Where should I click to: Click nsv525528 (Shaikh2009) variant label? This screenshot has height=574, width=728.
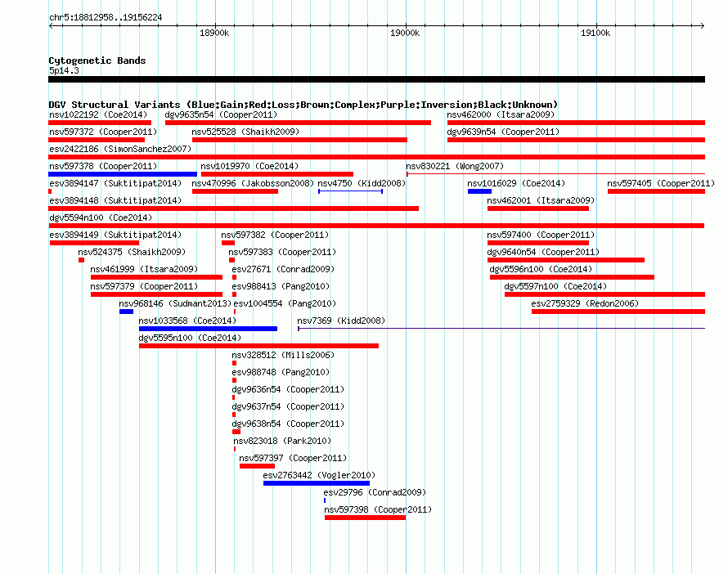[x=245, y=132]
